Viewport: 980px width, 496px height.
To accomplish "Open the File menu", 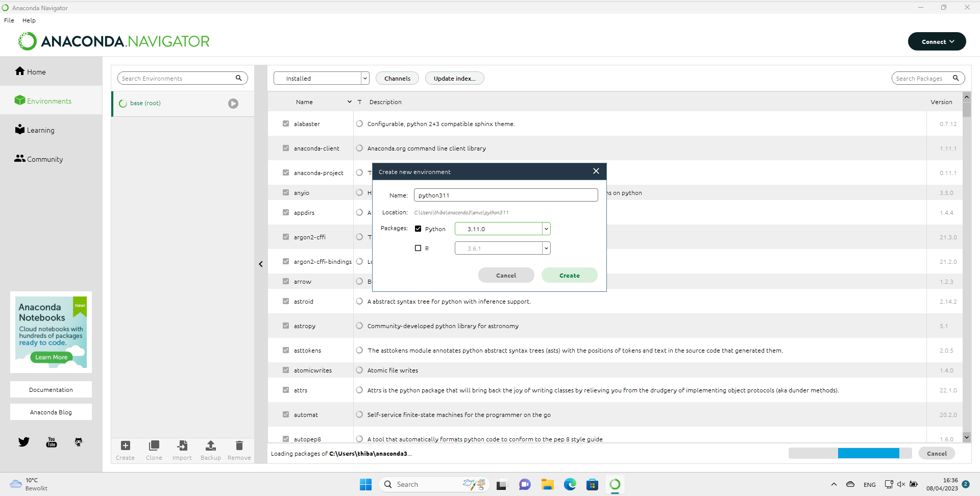I will [9, 20].
